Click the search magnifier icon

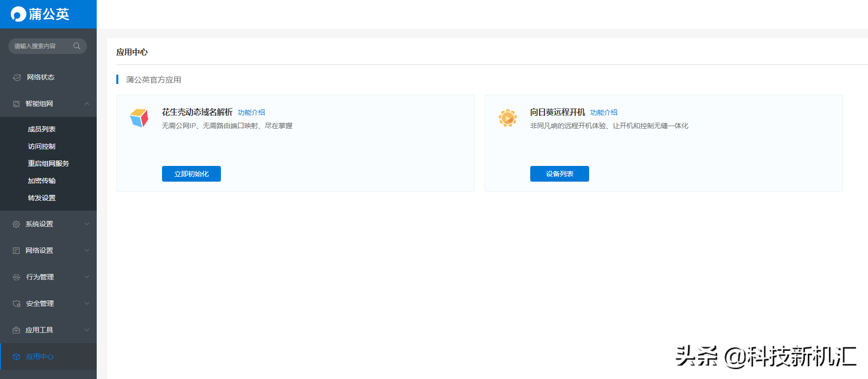pos(77,46)
